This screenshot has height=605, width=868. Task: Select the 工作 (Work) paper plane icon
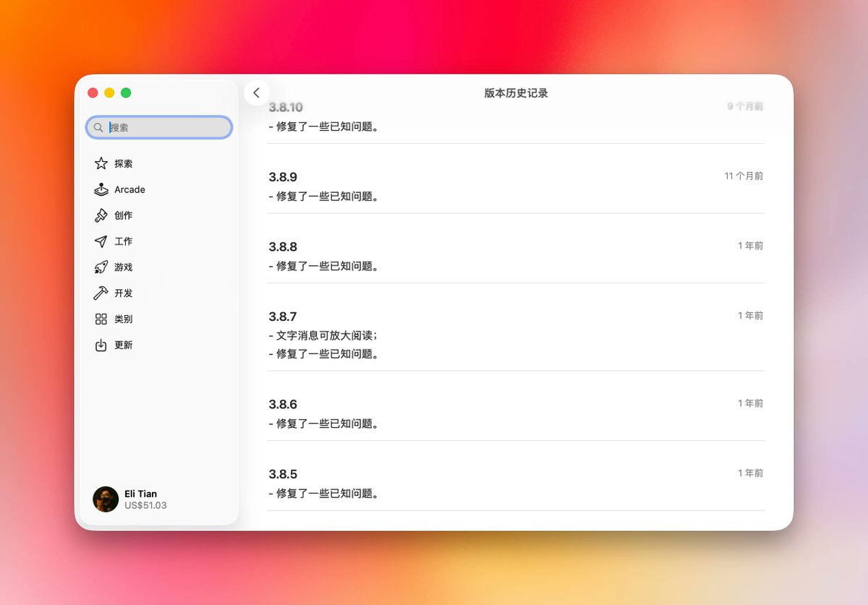(100, 241)
